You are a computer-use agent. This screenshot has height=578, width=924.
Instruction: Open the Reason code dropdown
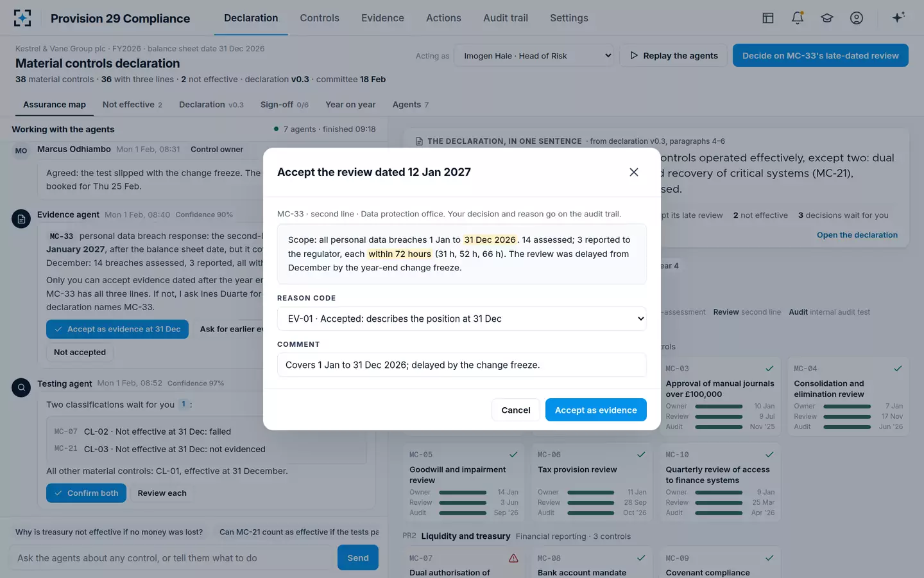pyautogui.click(x=462, y=319)
